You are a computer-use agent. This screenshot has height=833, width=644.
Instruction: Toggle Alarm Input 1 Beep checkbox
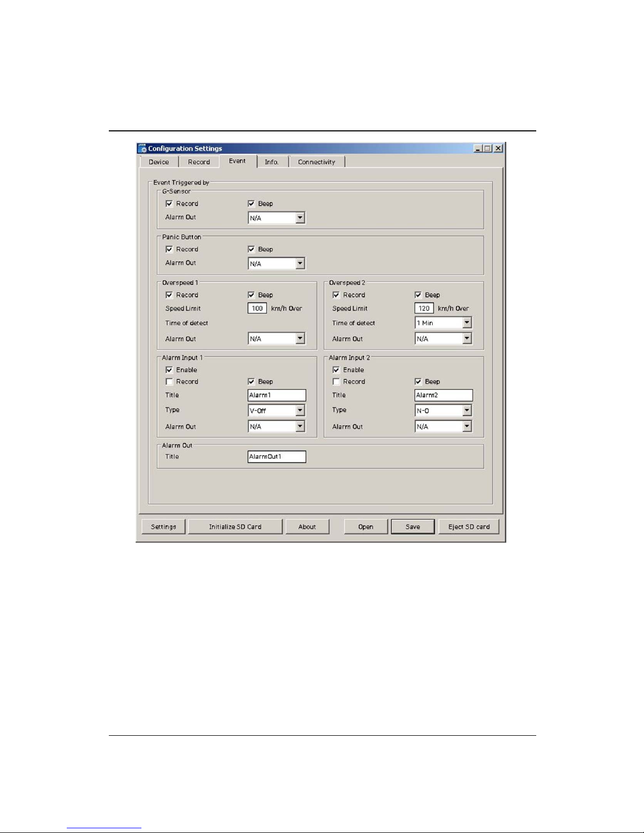(x=251, y=382)
